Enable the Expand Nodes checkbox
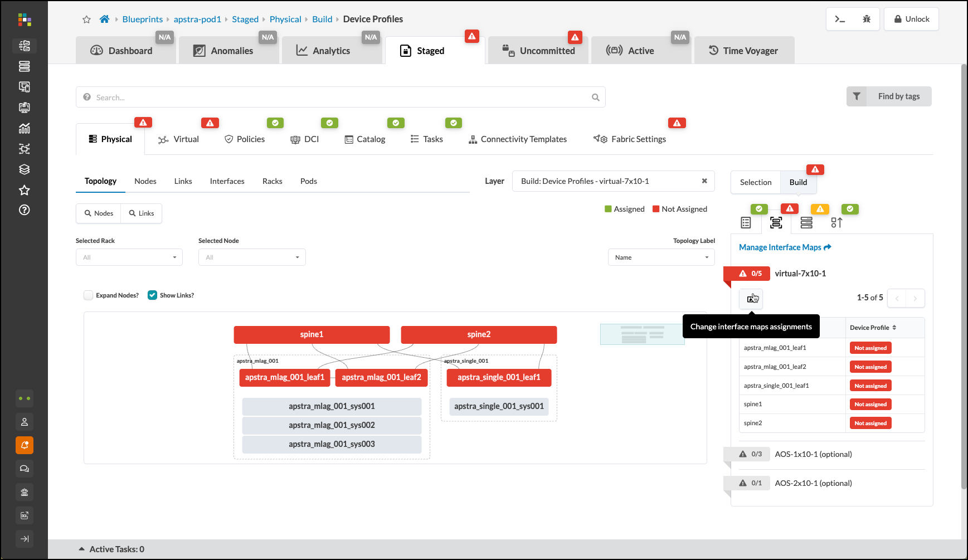968x560 pixels. click(x=89, y=295)
